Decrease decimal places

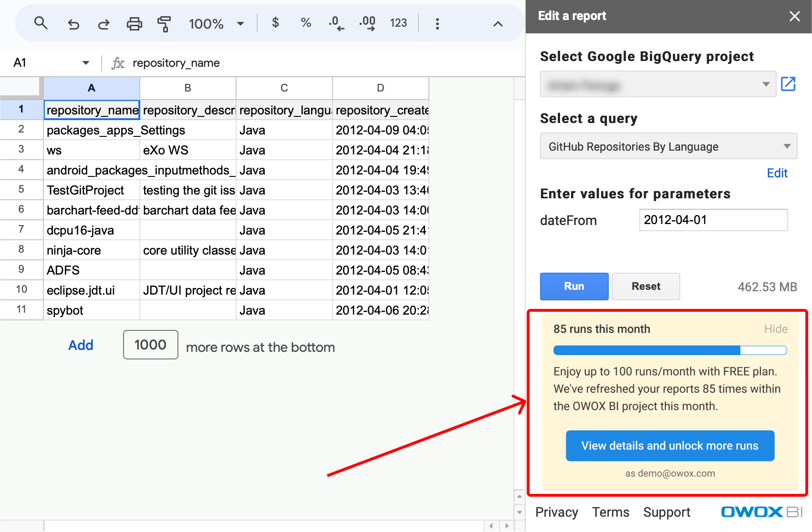click(x=336, y=23)
